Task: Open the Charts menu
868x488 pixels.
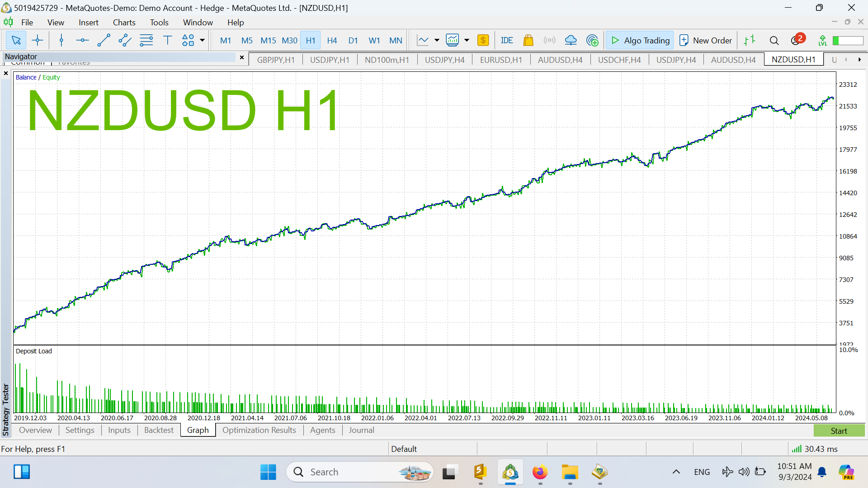Action: coord(123,22)
